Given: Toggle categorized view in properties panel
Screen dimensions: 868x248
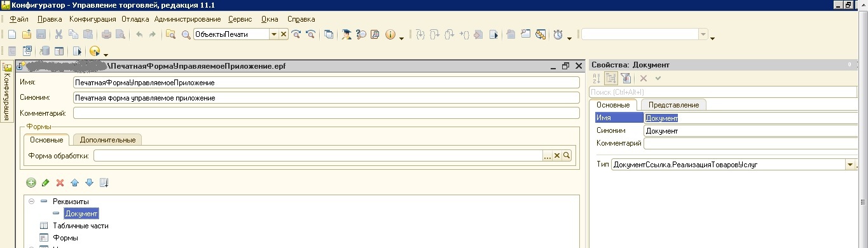Looking at the screenshot, I should pos(610,78).
